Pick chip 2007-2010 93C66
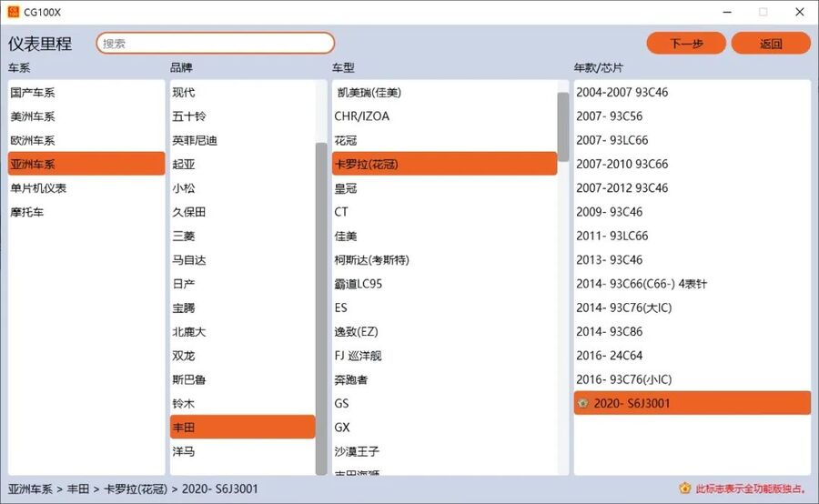Screen dimensions: 819x504 pos(693,164)
